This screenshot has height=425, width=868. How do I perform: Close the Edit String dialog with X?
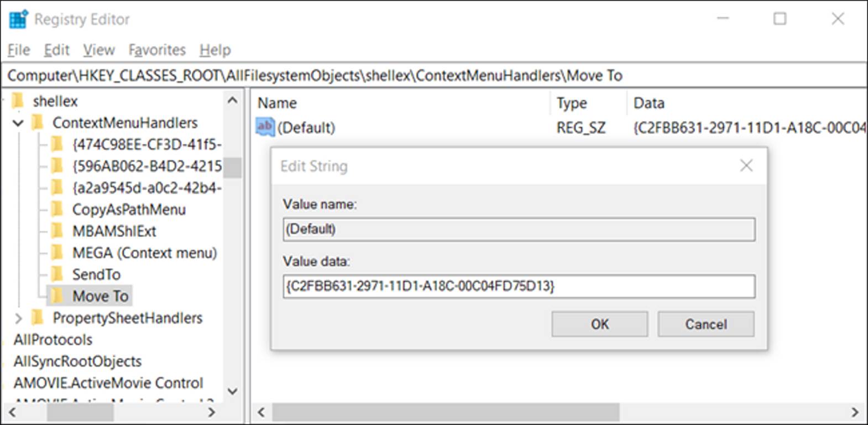(746, 165)
